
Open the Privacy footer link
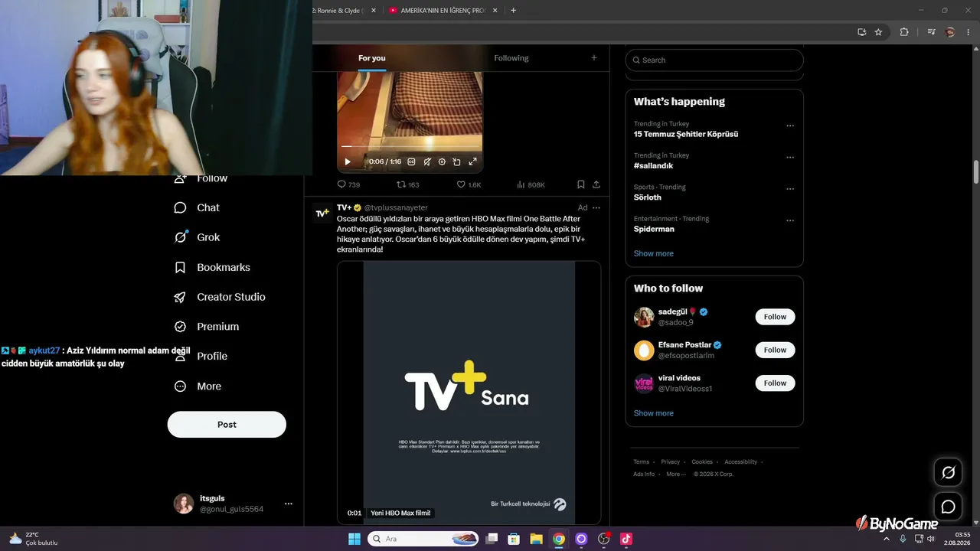[x=671, y=462]
